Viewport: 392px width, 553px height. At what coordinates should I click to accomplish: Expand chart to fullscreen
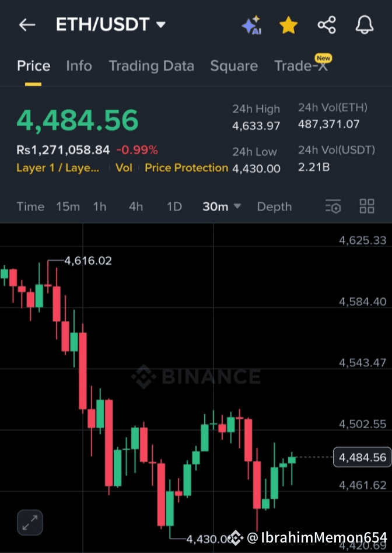(30, 523)
